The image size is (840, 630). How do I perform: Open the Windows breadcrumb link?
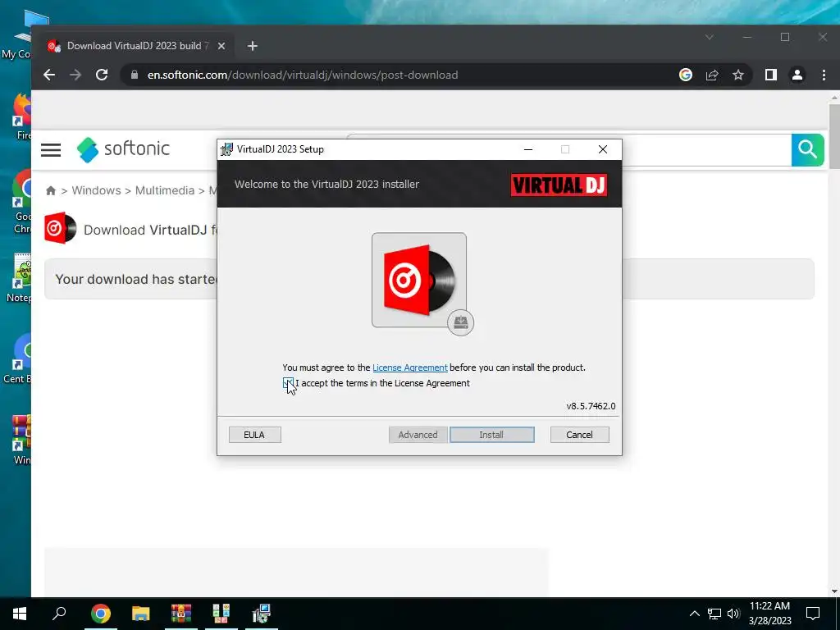pyautogui.click(x=97, y=190)
